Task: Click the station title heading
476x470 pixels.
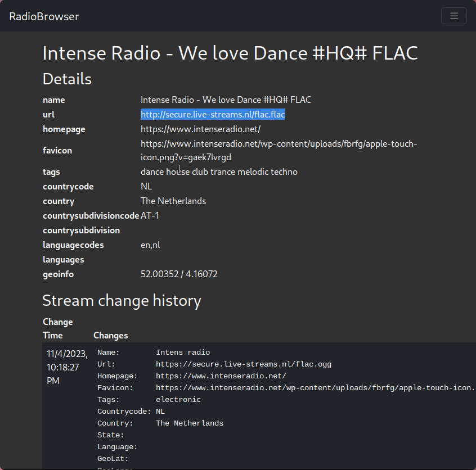Action: click(230, 53)
